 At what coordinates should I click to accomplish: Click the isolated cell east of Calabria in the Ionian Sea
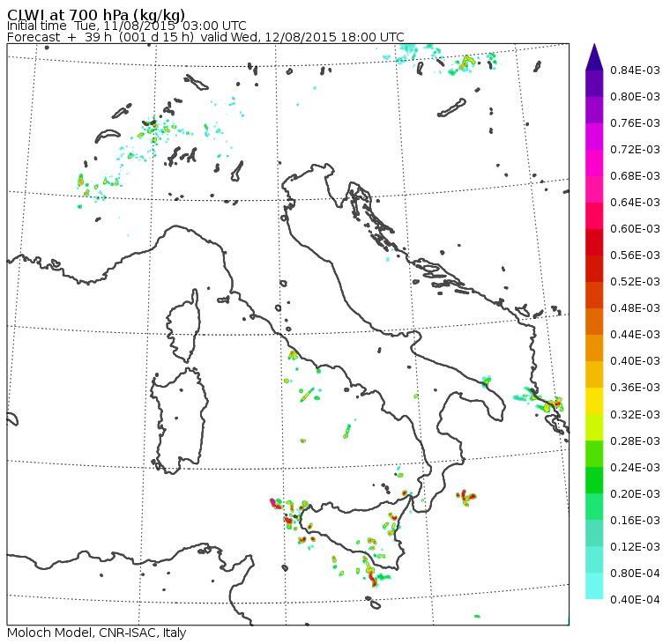466,497
